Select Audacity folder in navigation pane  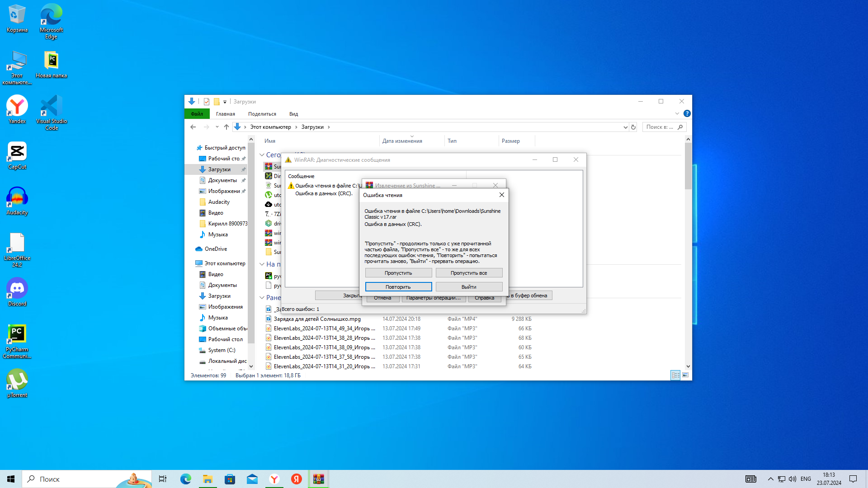point(219,202)
